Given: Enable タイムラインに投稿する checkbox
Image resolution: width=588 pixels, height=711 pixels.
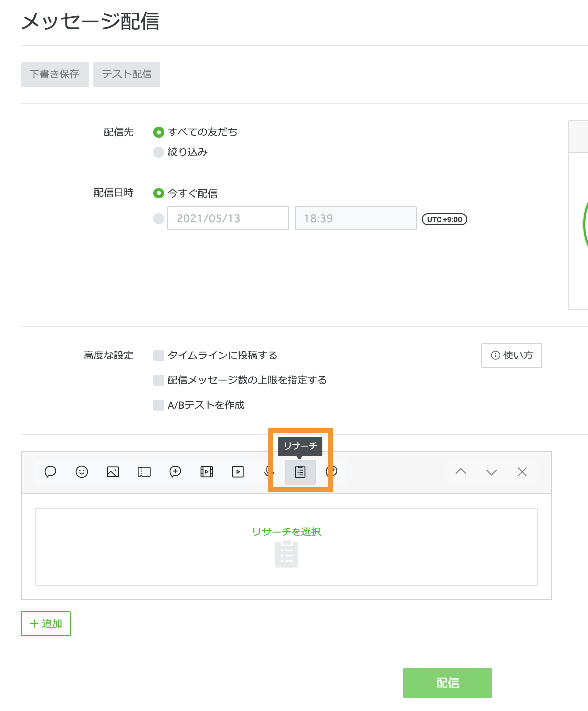Looking at the screenshot, I should click(159, 355).
